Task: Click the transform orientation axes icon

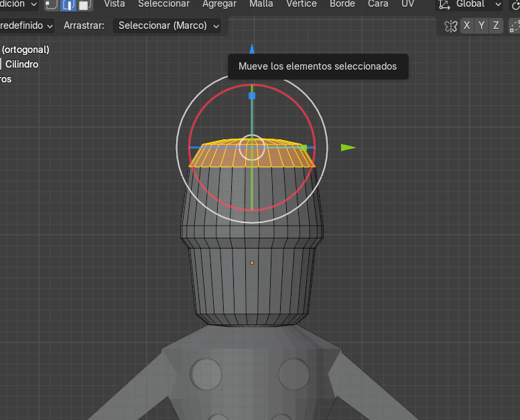Action: click(444, 5)
